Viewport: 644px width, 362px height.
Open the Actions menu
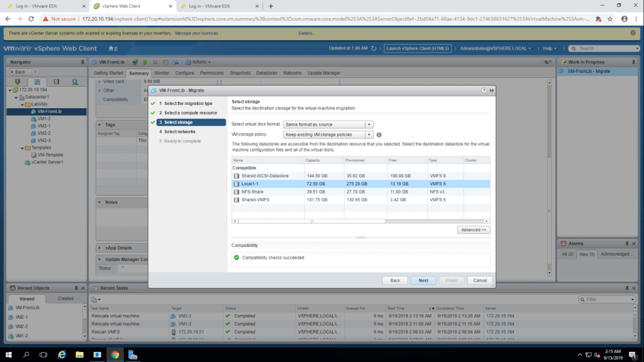pyautogui.click(x=198, y=62)
